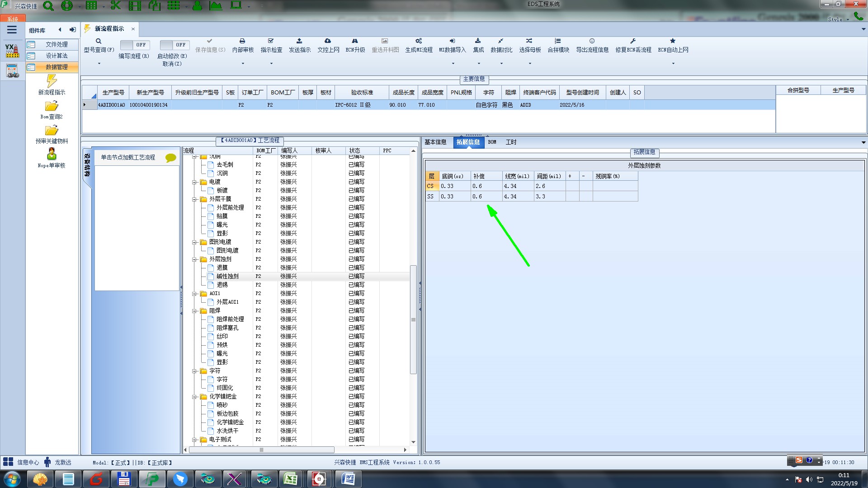The width and height of the screenshot is (868, 488).
Task: Click the ECN自动上网 star icon
Action: [x=673, y=41]
